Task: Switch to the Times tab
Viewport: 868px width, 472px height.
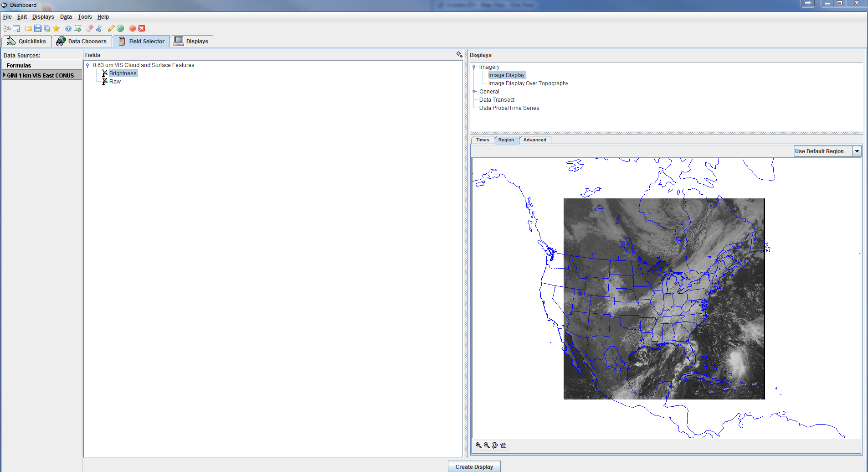Action: pos(482,140)
